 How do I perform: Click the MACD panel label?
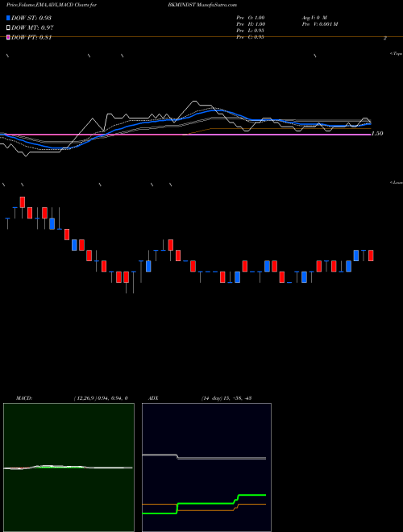click(23, 398)
